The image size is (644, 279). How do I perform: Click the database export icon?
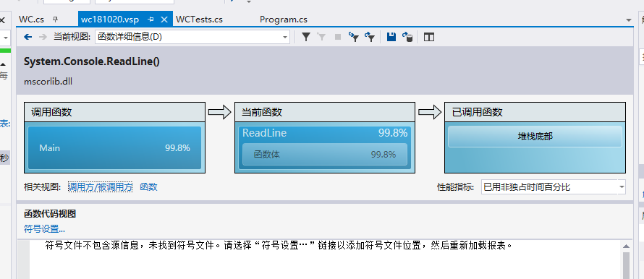tap(407, 37)
